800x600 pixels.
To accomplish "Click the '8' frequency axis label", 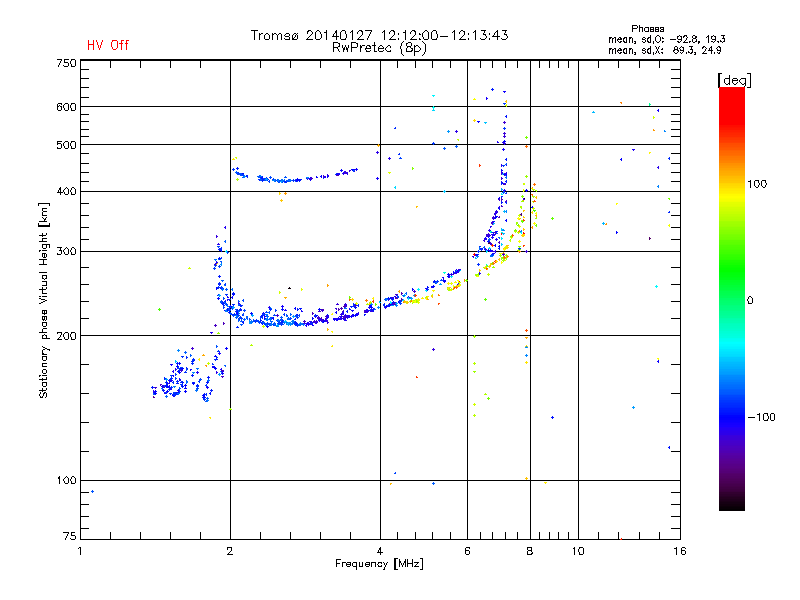I will [530, 551].
